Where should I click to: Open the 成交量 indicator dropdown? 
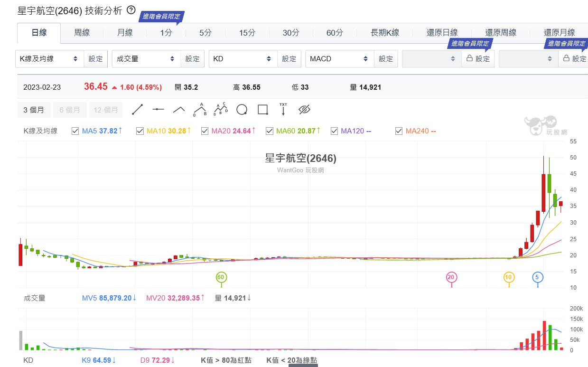[x=146, y=59]
